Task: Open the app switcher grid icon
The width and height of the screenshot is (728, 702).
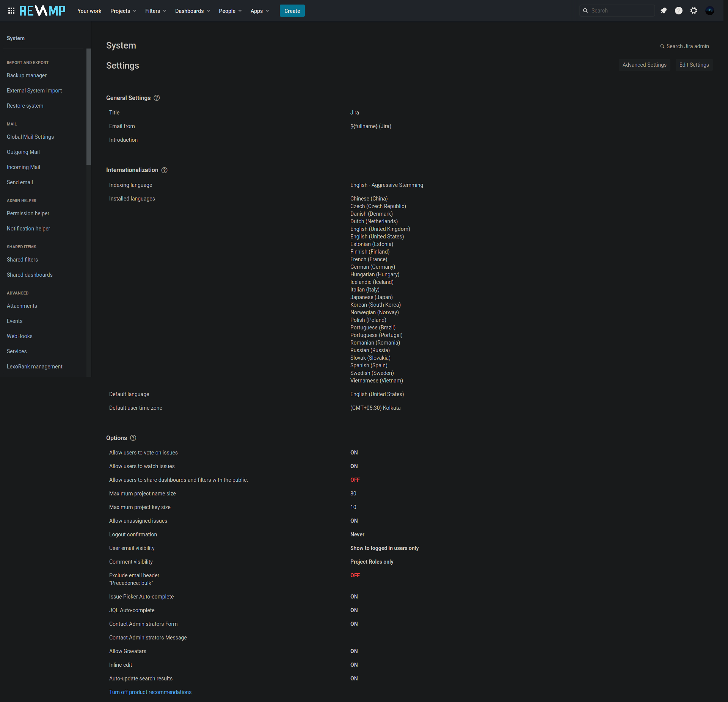Action: click(11, 11)
